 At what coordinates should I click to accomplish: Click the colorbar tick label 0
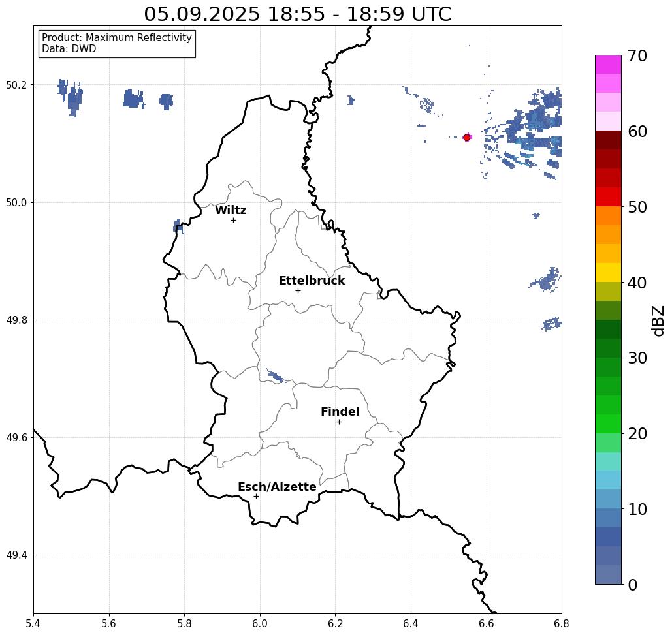click(633, 585)
